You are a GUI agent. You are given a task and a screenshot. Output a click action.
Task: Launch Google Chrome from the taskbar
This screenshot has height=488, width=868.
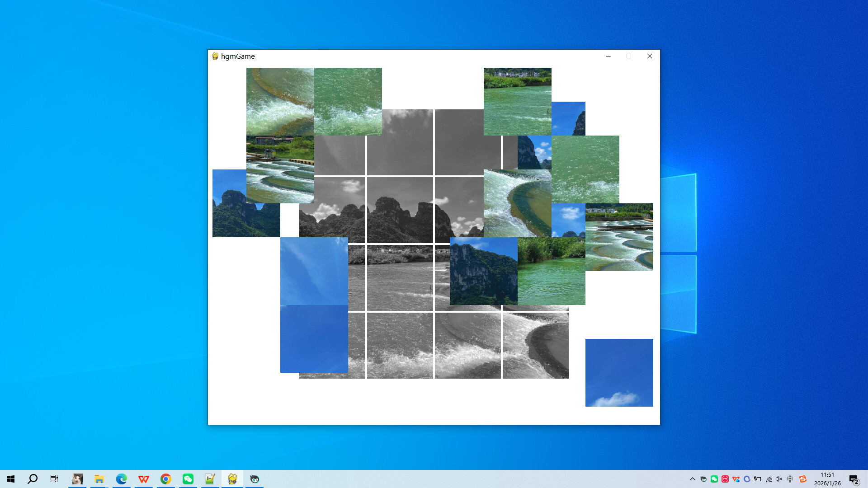pyautogui.click(x=165, y=479)
